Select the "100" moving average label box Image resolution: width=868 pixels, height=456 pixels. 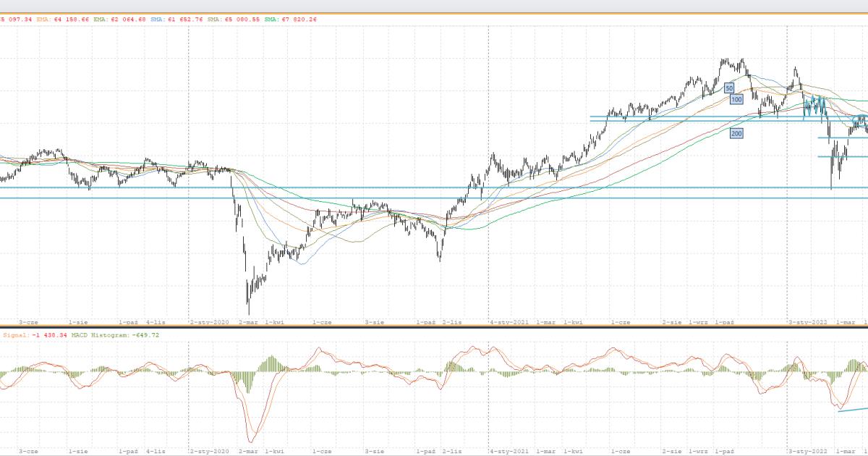(736, 99)
